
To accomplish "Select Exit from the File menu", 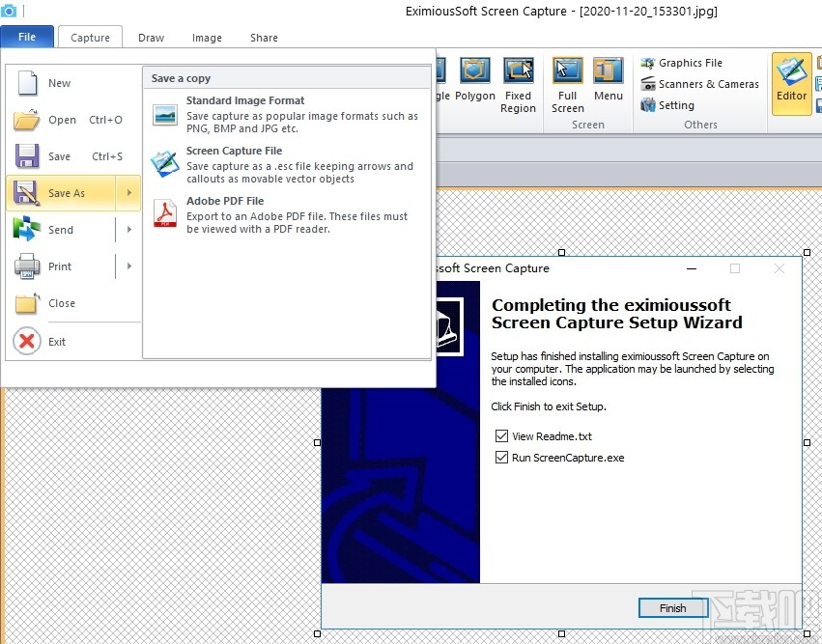I will click(57, 341).
